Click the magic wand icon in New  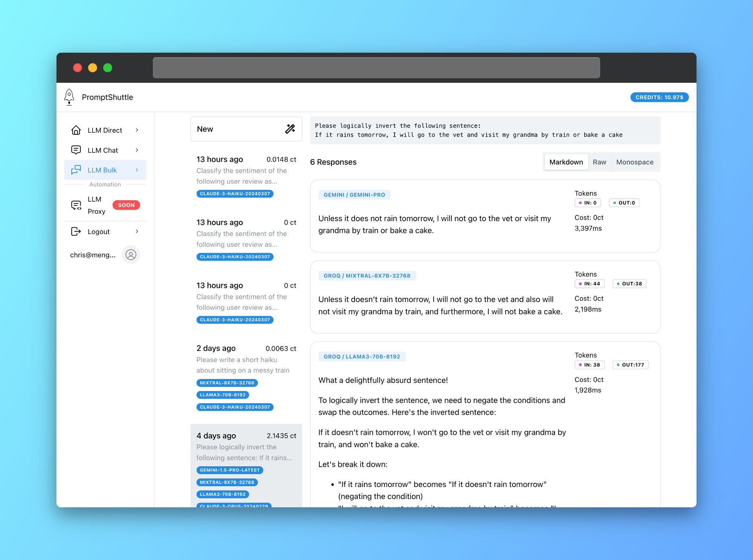(x=290, y=129)
